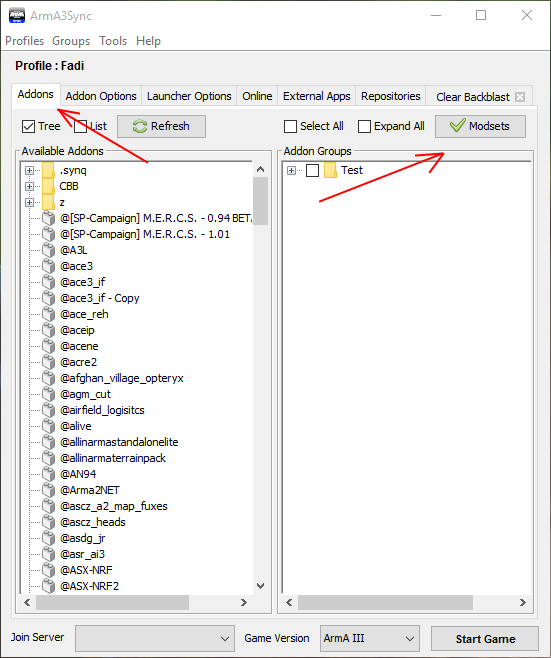Click the CBB folder icon
Viewport: 551px width, 658px height.
(48, 186)
